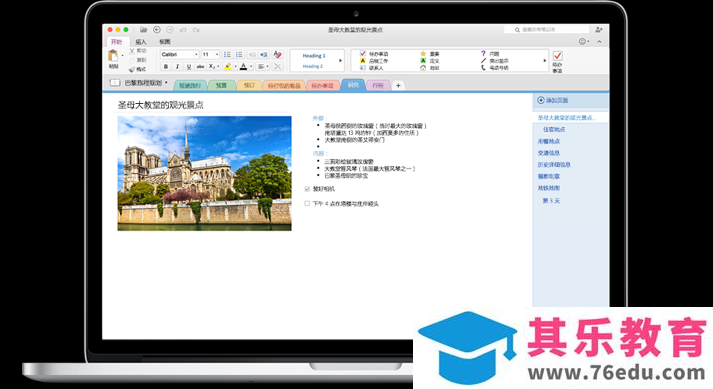Insert a bulleted list
Image resolution: width=713 pixels, height=389 pixels.
point(227,55)
